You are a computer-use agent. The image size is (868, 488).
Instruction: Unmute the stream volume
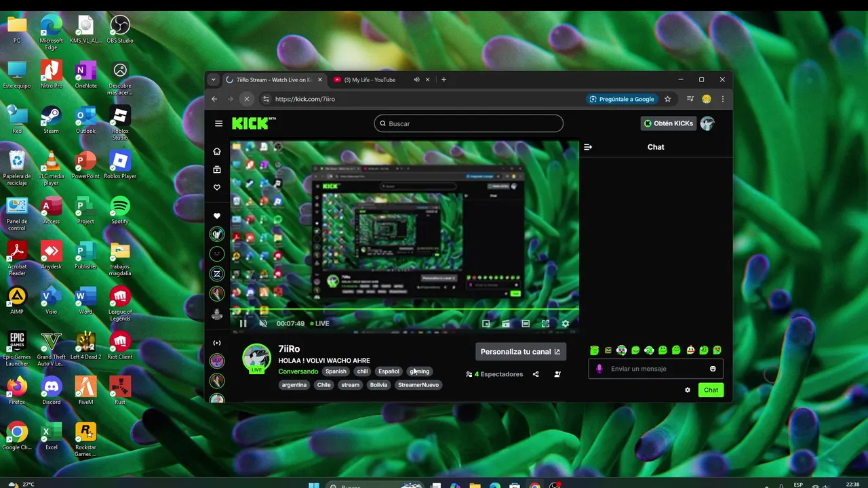tap(263, 323)
